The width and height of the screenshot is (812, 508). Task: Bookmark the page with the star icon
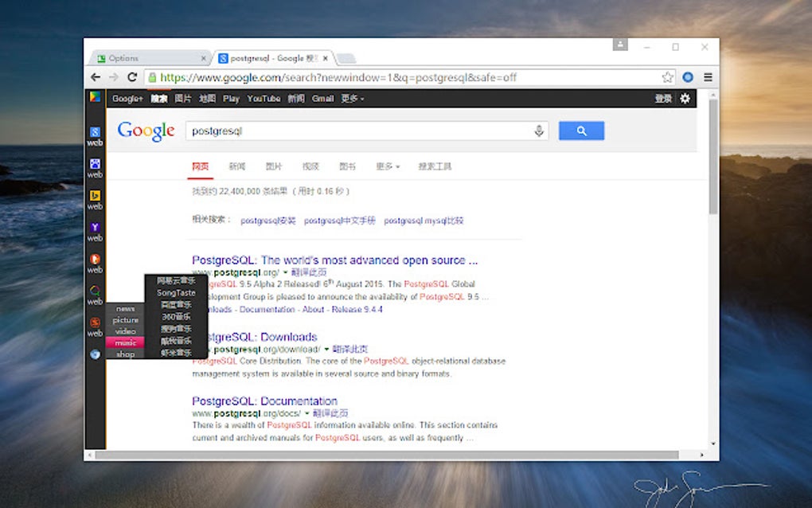click(x=667, y=76)
